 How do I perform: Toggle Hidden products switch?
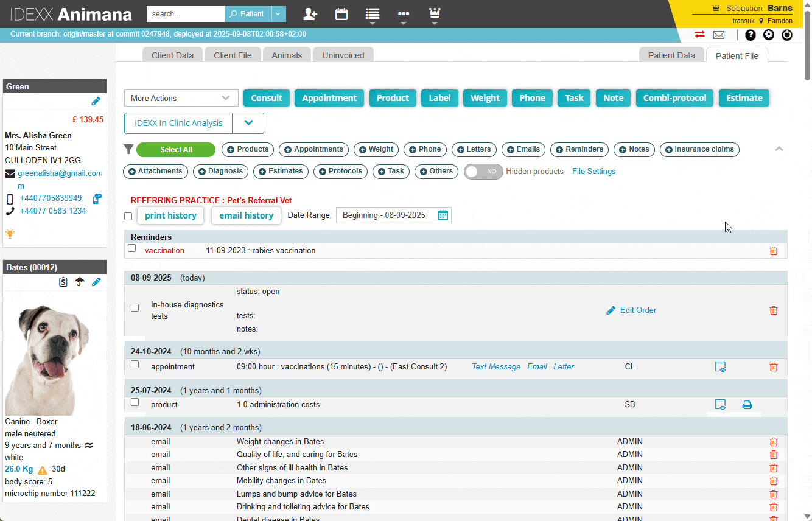(x=483, y=172)
